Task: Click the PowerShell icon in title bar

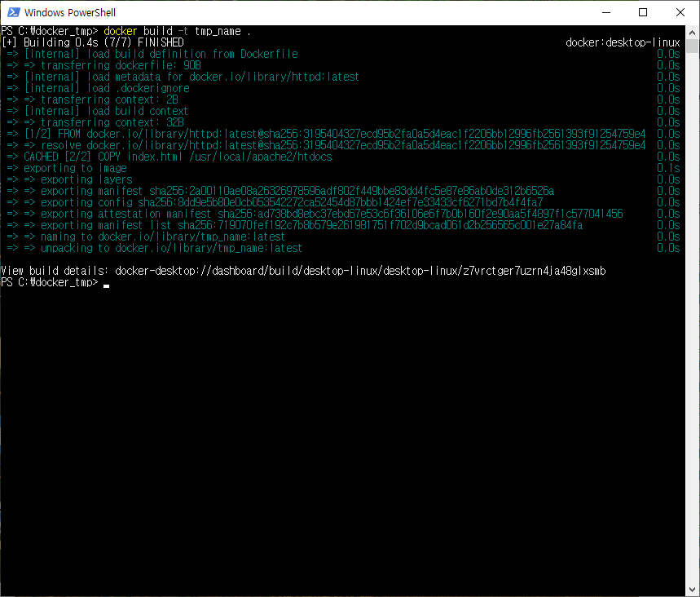Action: 13,12
